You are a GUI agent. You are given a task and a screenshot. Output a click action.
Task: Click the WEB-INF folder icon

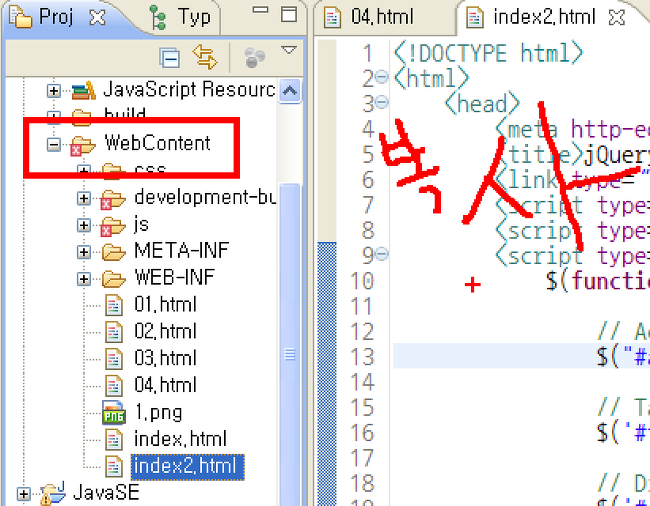pyautogui.click(x=114, y=278)
